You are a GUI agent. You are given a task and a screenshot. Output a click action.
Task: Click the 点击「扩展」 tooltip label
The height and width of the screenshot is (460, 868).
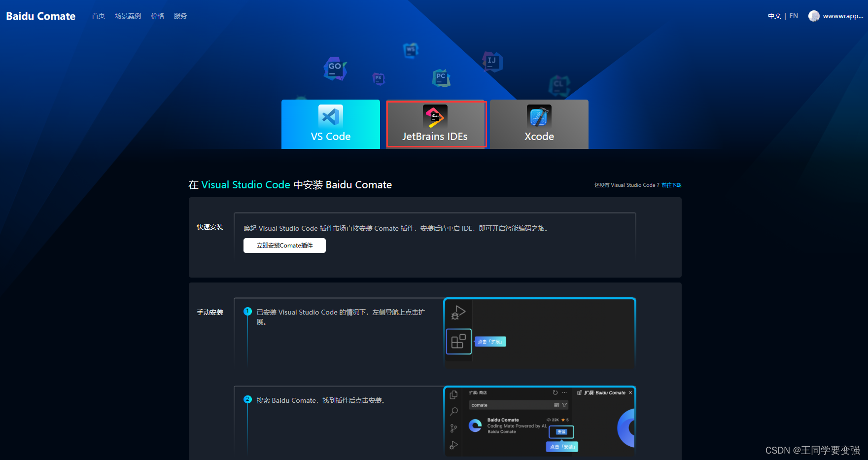(x=490, y=342)
